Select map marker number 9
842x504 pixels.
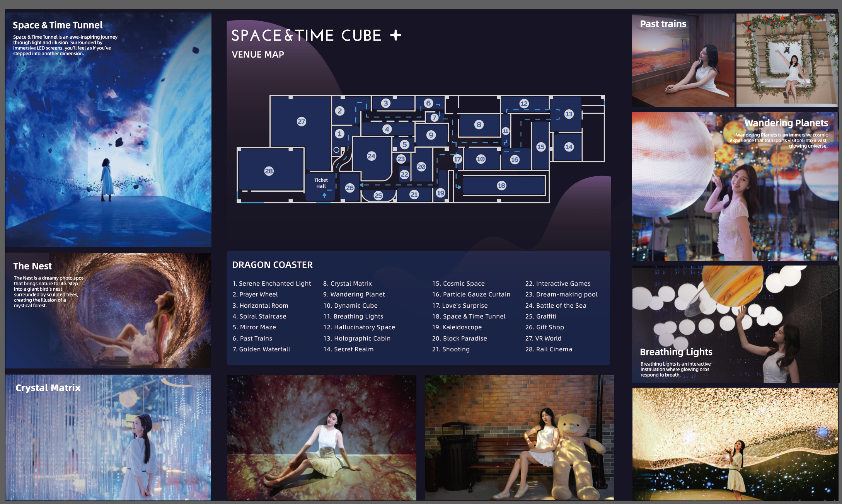click(431, 135)
